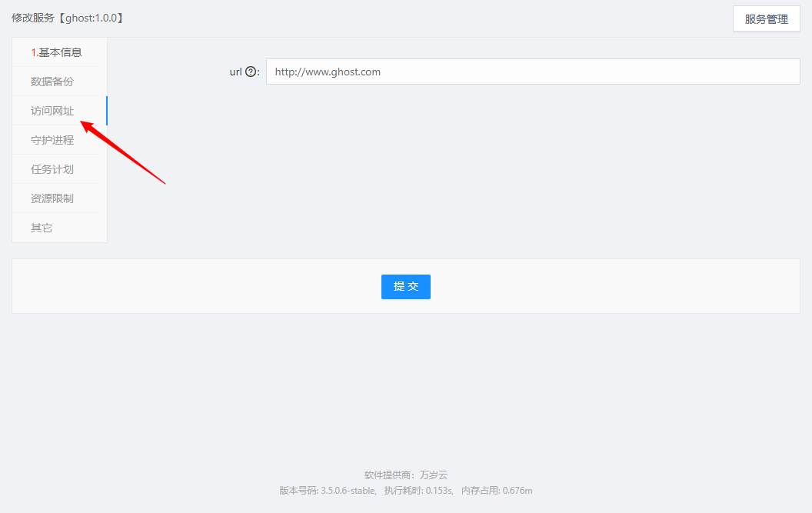Click the 内存占用 0.676m footer text
This screenshot has width=812, height=513.
497,491
